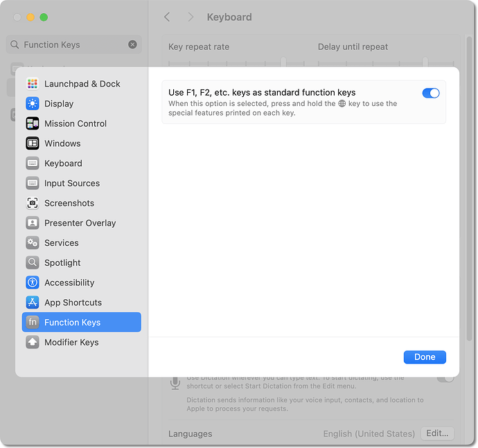The image size is (478, 448).
Task: Select the Accessibility icon in sidebar
Action: point(33,283)
